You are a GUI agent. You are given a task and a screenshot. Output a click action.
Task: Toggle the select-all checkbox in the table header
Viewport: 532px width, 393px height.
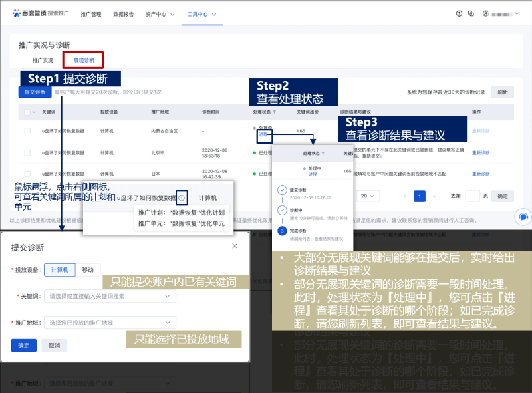tap(27, 112)
